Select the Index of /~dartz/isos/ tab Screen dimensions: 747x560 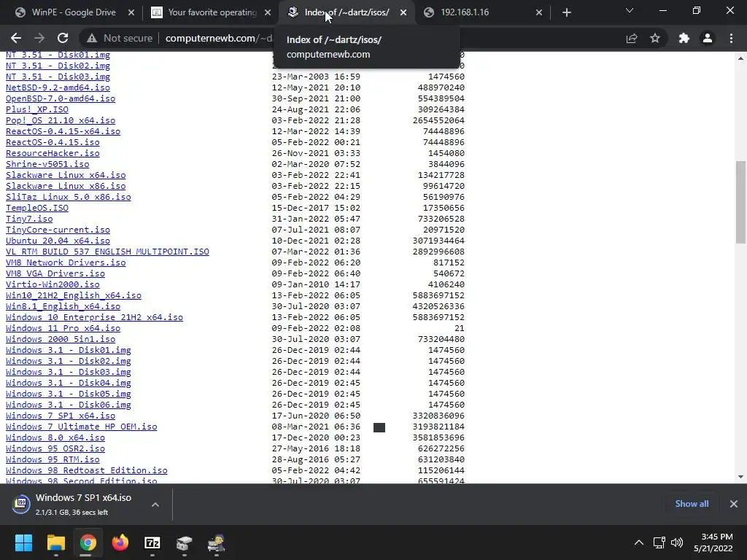point(347,12)
